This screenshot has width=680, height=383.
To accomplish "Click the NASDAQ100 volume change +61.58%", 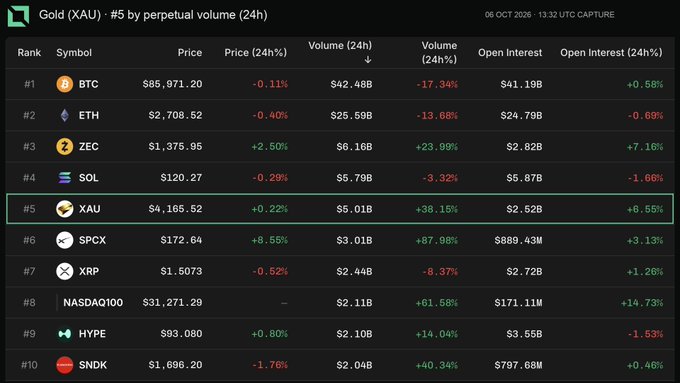I will click(x=436, y=303).
